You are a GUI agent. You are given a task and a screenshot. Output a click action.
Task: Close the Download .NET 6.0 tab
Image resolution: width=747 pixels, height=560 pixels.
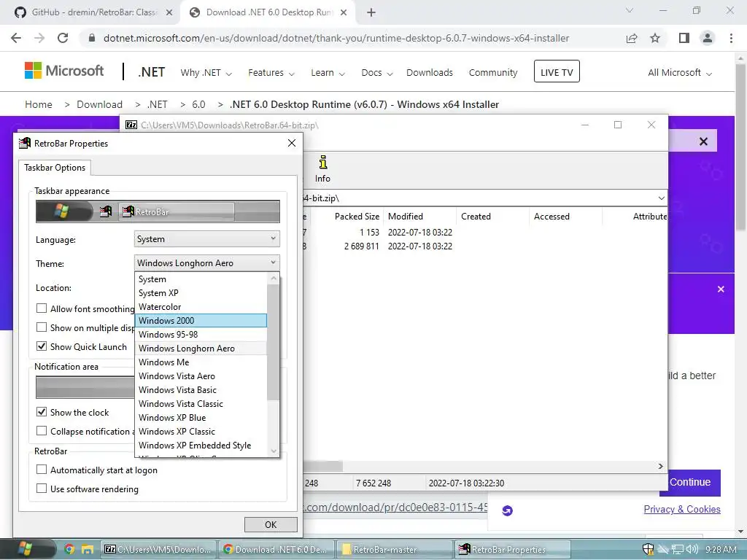click(344, 12)
